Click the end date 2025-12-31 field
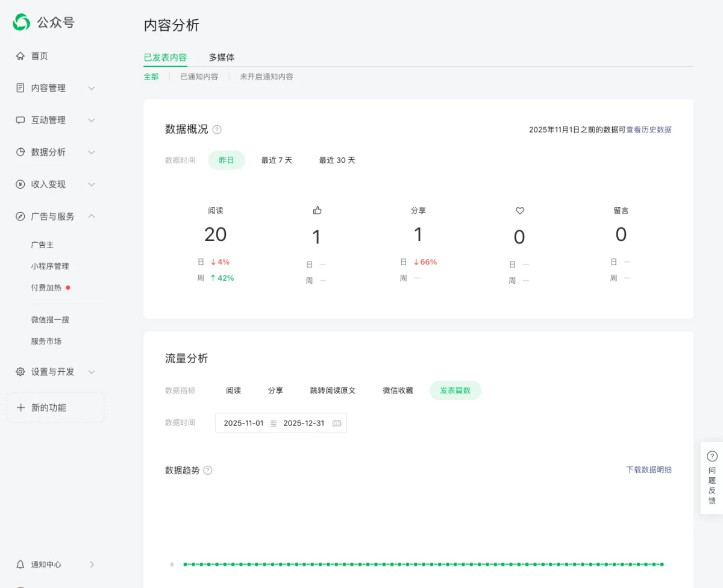This screenshot has width=723, height=588. (x=304, y=423)
